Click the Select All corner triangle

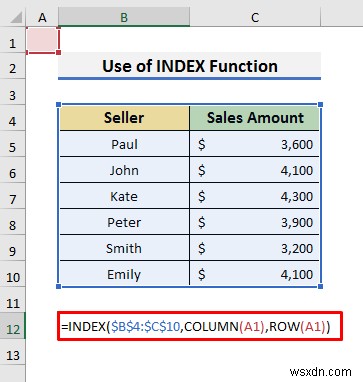tap(16, 18)
